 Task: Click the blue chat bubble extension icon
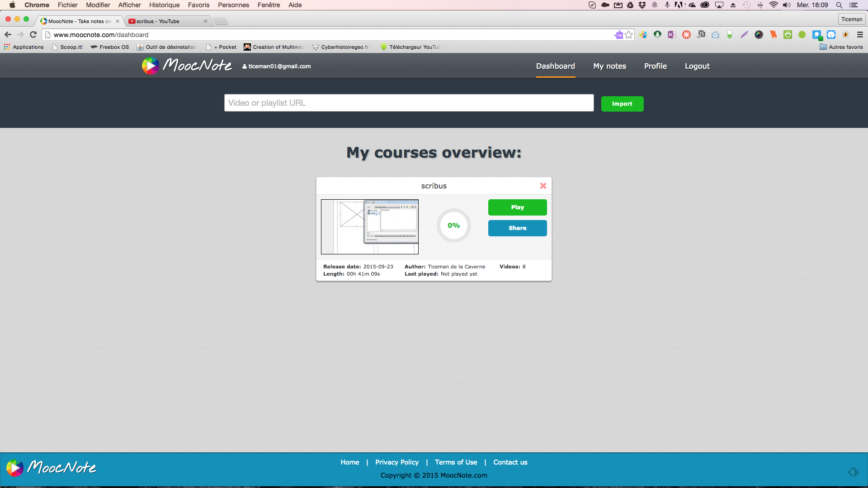coord(816,35)
